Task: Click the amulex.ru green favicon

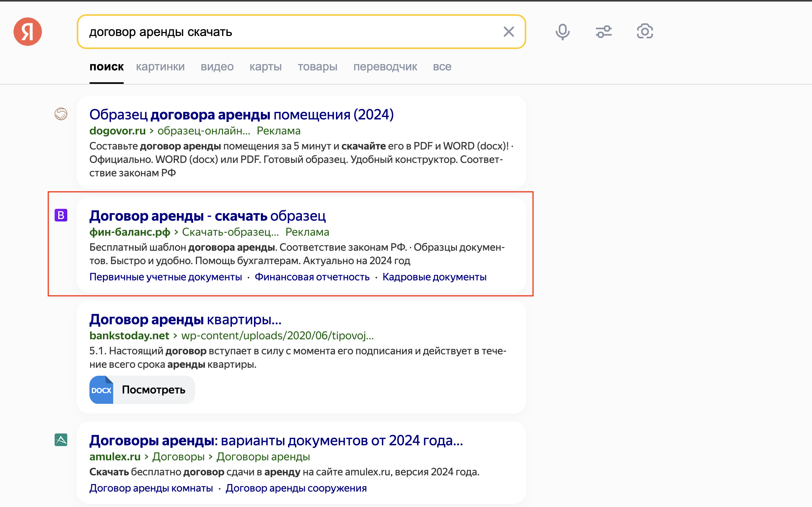Action: [x=61, y=440]
